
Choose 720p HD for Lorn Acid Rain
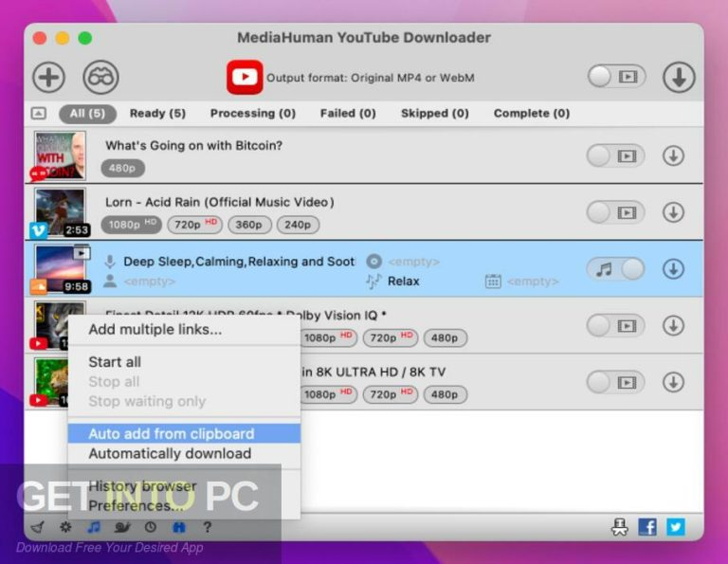click(194, 225)
